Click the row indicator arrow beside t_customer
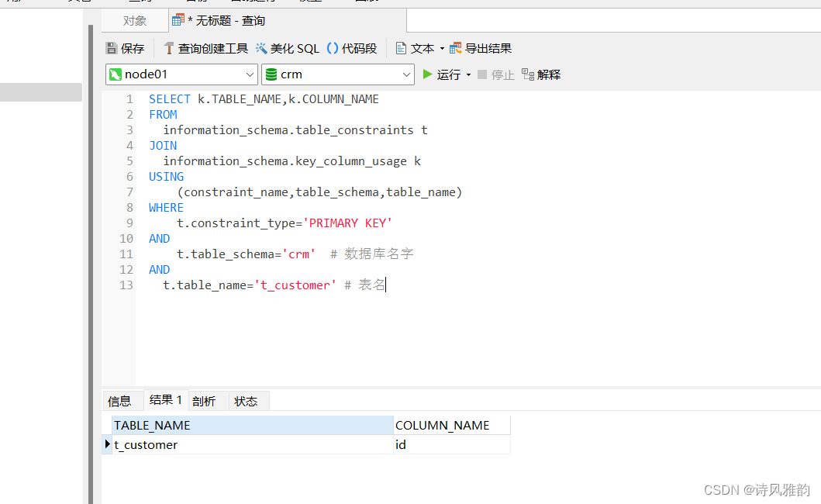The width and height of the screenshot is (821, 504). click(107, 444)
